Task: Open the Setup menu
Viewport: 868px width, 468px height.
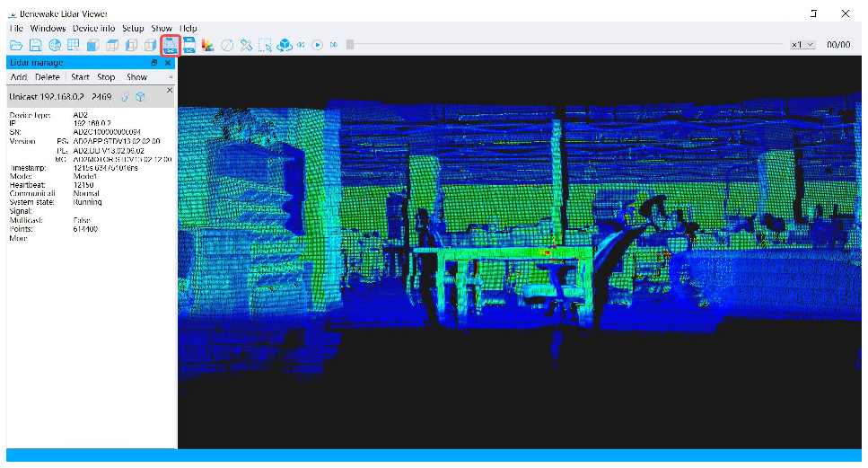Action: click(x=133, y=28)
